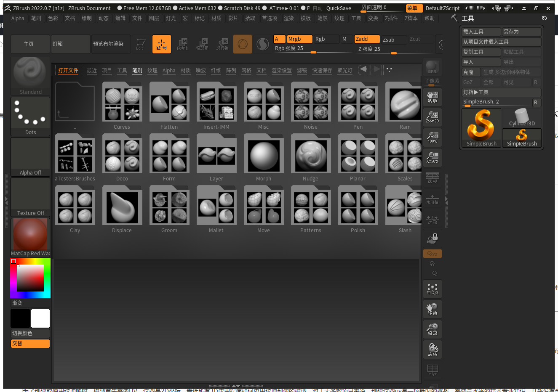
Task: Click the Move (移动) view icon
Action: tap(433, 309)
